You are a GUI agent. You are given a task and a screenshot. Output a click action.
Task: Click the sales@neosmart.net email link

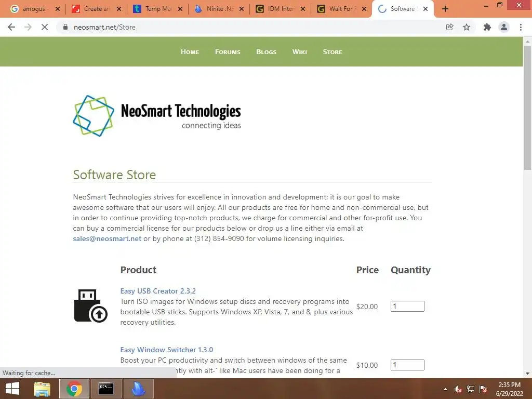pos(107,238)
